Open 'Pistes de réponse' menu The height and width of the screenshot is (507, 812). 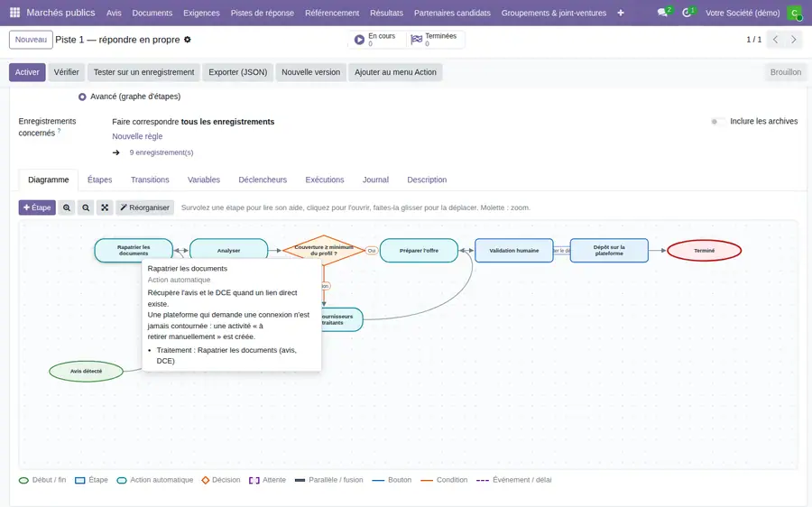pos(263,13)
